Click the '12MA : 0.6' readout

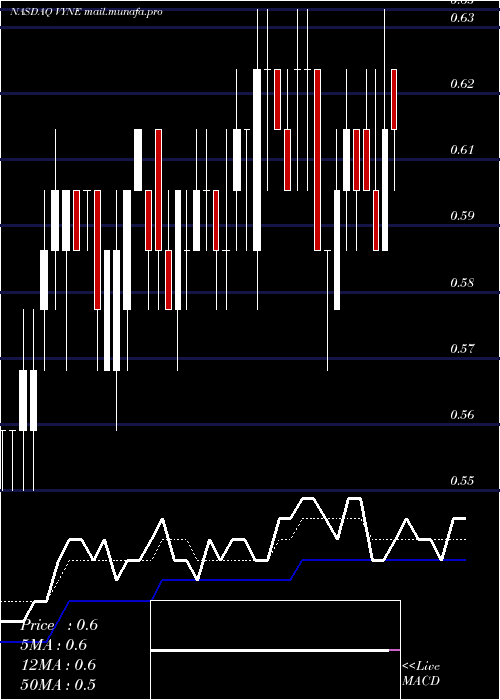pyautogui.click(x=58, y=665)
